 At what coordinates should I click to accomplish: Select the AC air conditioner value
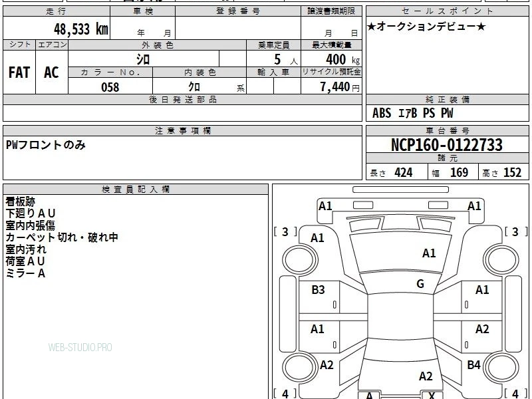point(52,72)
